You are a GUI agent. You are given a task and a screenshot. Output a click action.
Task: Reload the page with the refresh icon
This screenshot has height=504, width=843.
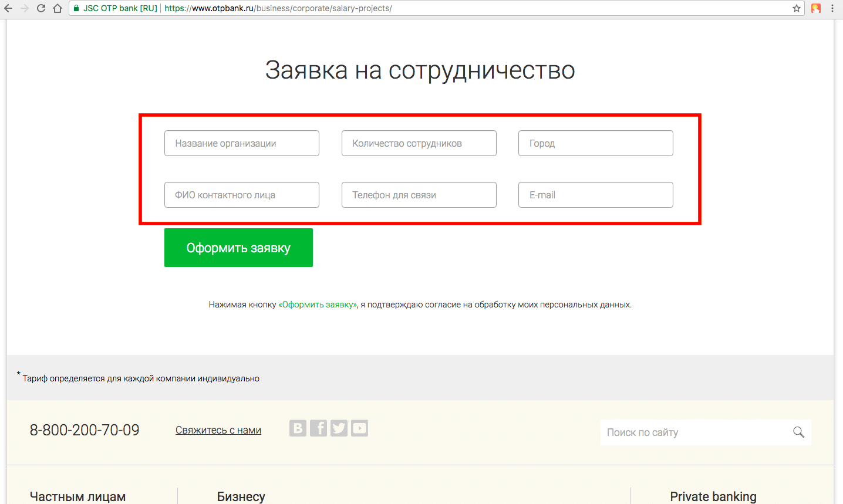(41, 8)
